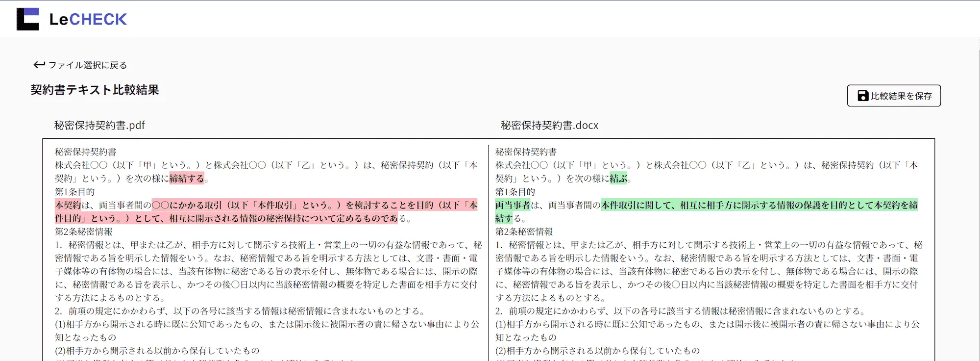Click right pane line starting 2. 前項の規定にかかわらず
The height and width of the screenshot is (361, 980).
tap(681, 311)
